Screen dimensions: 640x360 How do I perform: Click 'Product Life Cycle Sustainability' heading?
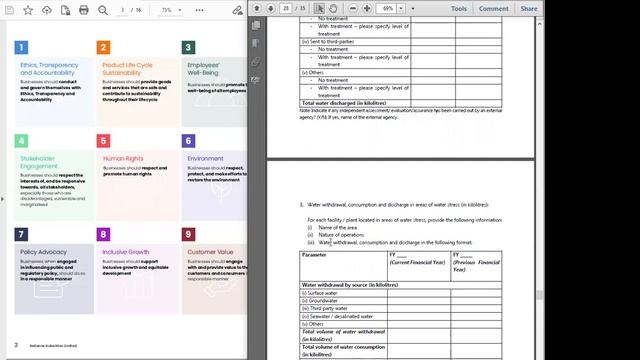127,69
